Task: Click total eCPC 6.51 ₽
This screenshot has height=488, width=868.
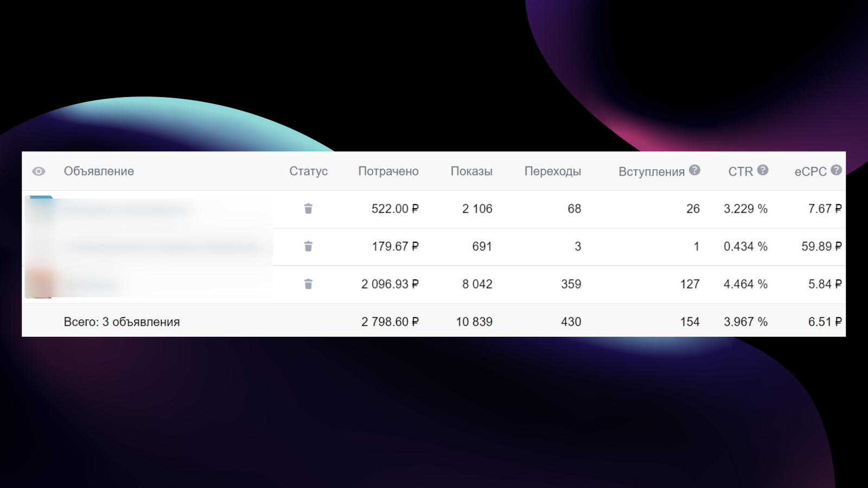Action: coord(825,322)
